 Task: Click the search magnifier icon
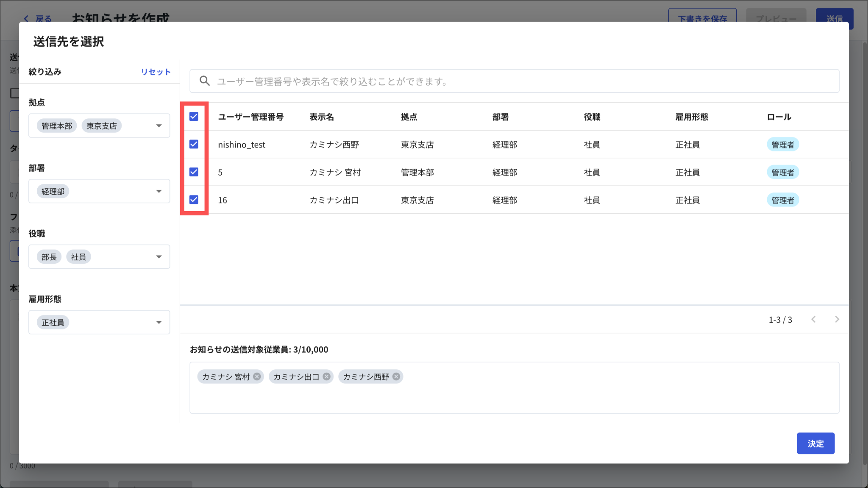point(205,81)
